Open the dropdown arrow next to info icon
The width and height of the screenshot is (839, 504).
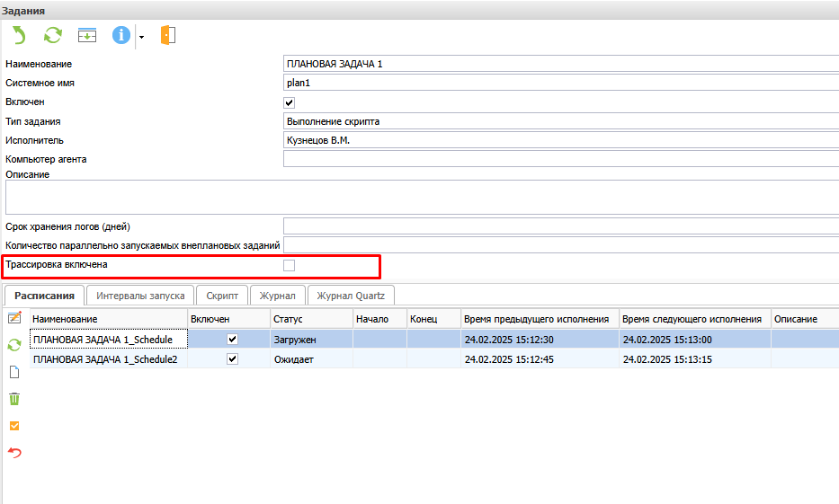[141, 37]
